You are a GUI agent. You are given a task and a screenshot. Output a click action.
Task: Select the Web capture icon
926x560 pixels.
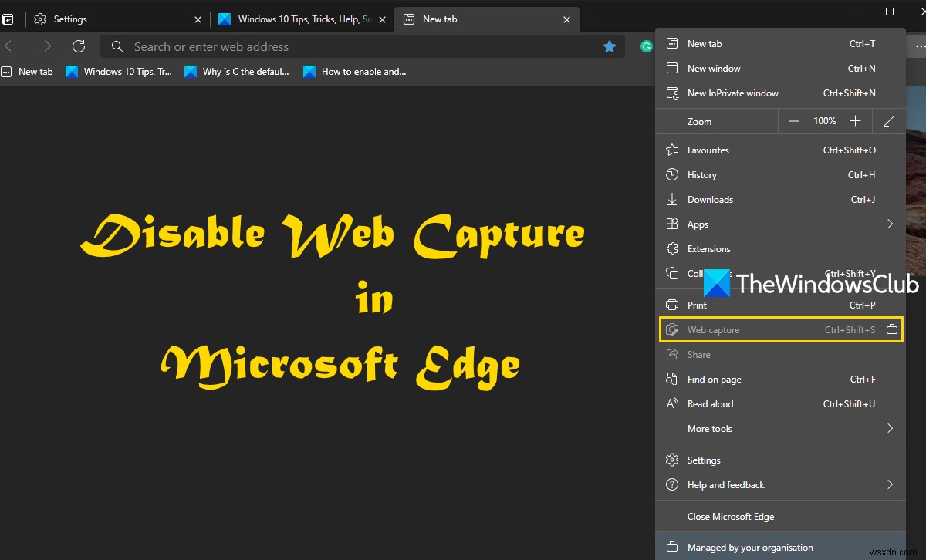pyautogui.click(x=671, y=329)
